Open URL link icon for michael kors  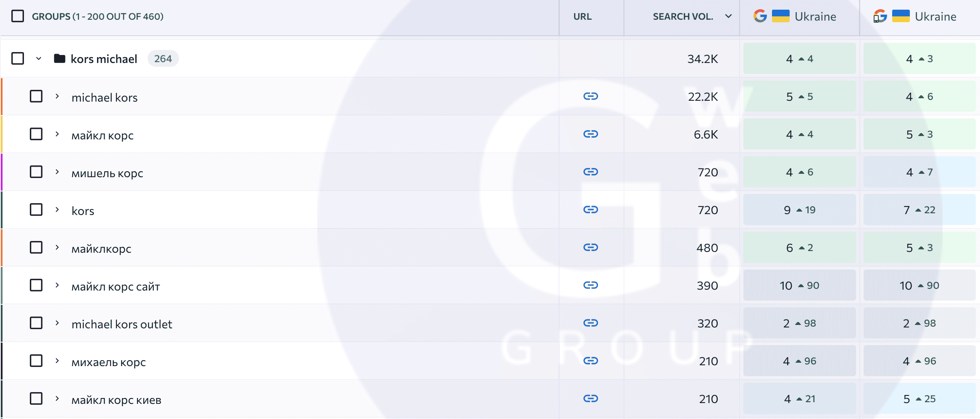[590, 97]
